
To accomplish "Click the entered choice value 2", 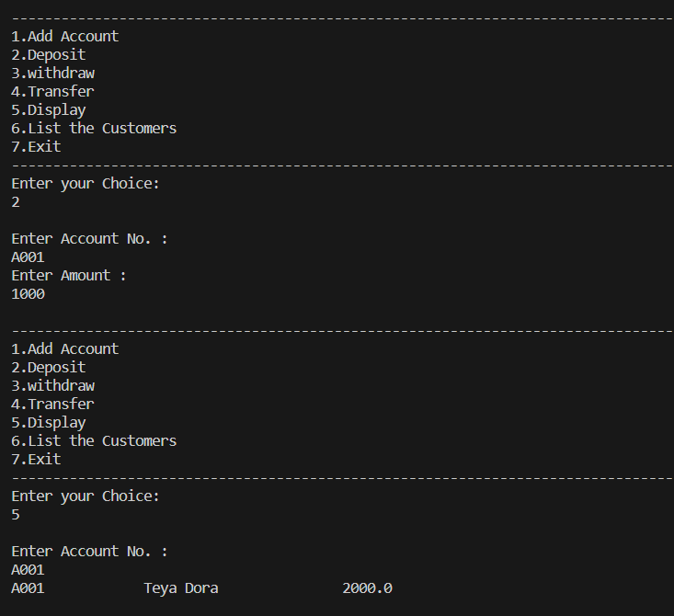I will [16, 202].
